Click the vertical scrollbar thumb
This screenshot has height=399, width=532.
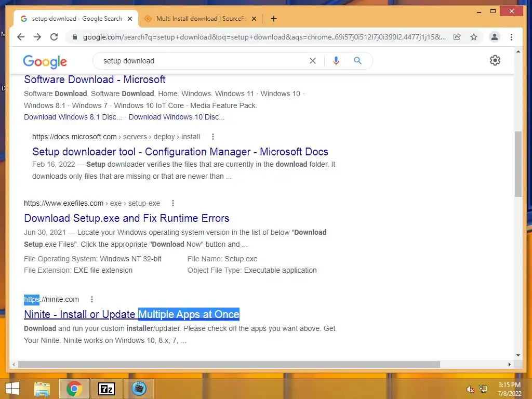[518, 164]
